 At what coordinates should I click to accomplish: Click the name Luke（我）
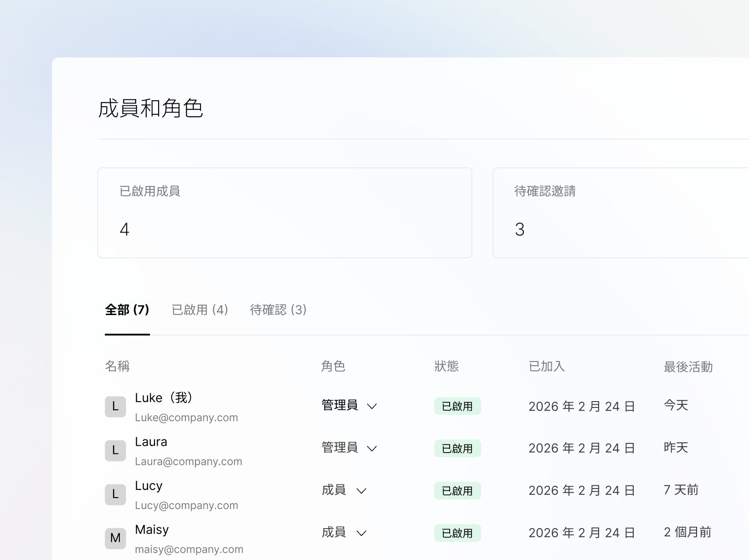click(x=164, y=397)
